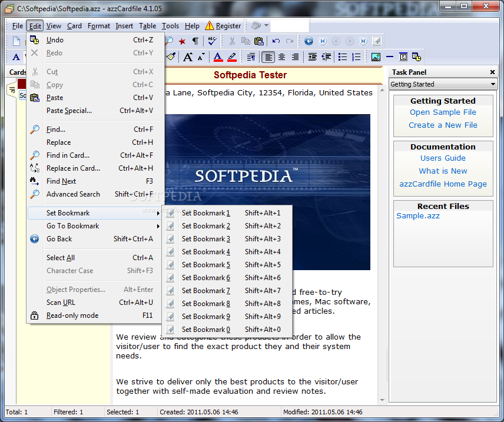Decrease font size with small A
The width and height of the screenshot is (504, 422).
coord(201,57)
